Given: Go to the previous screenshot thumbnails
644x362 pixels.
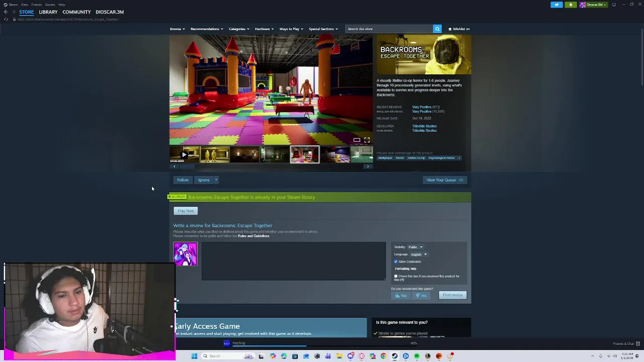Looking at the screenshot, I should coord(174,166).
